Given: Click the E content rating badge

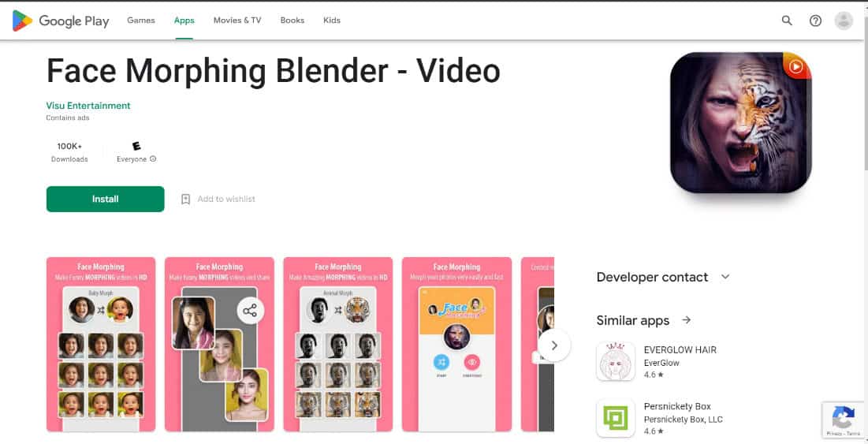Looking at the screenshot, I should (x=136, y=146).
